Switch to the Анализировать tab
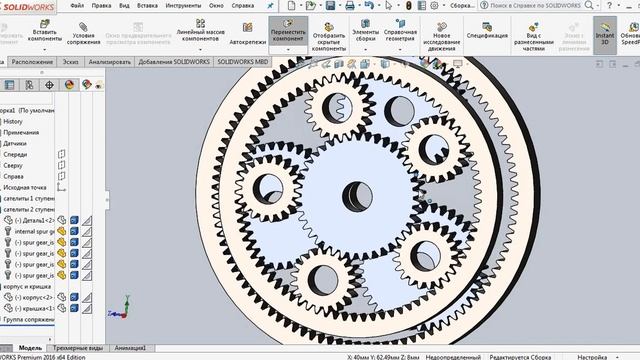Image resolution: width=640 pixels, height=360 pixels. [109, 62]
